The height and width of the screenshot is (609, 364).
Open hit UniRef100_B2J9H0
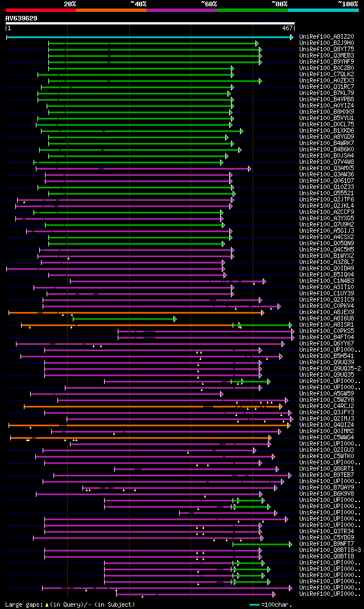coord(326,43)
